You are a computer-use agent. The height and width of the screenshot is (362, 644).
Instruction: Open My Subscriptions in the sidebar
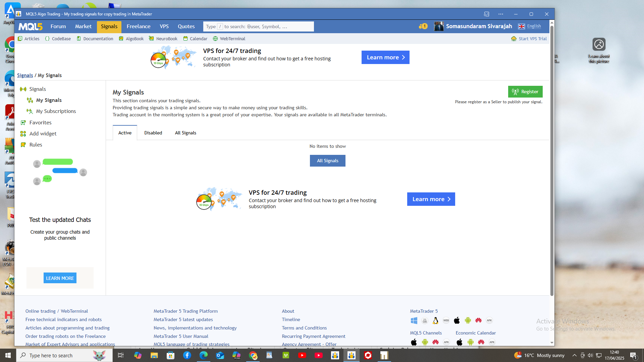point(51,111)
